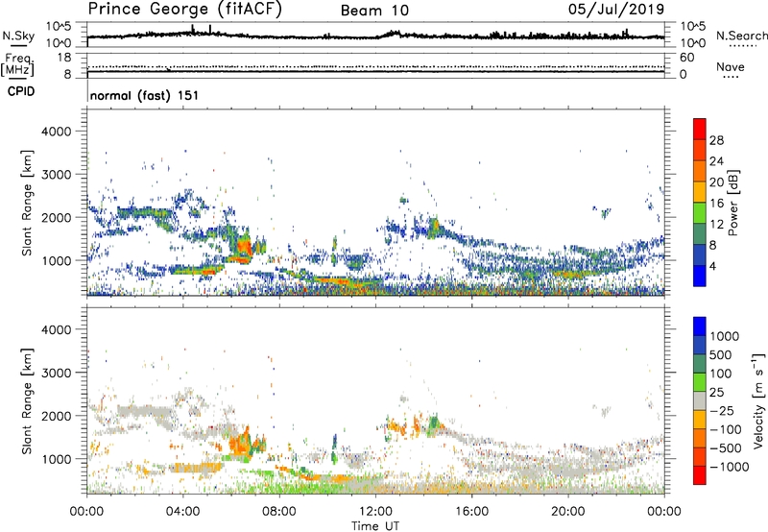Screen dimensions: 768x532
Task: Click the 'CPID' label
Action: tap(21, 91)
